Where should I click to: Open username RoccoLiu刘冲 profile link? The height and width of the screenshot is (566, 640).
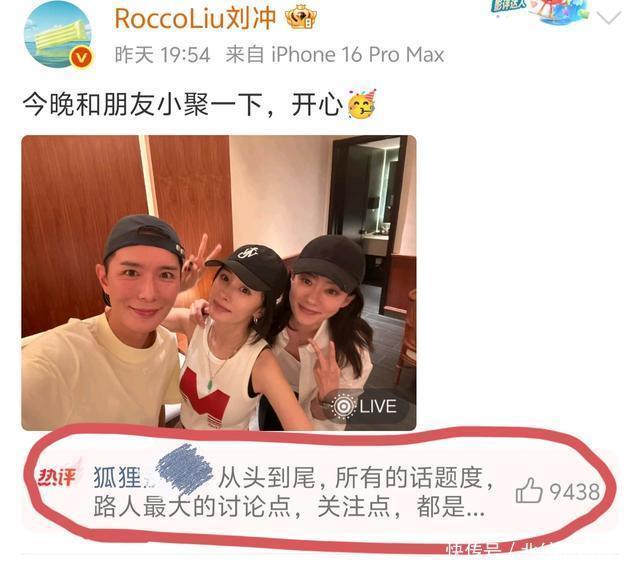pos(196,18)
